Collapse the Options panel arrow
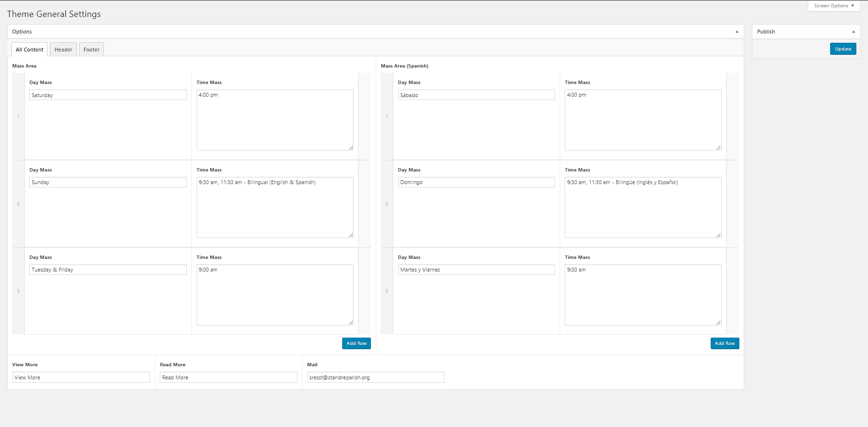 pos(736,32)
